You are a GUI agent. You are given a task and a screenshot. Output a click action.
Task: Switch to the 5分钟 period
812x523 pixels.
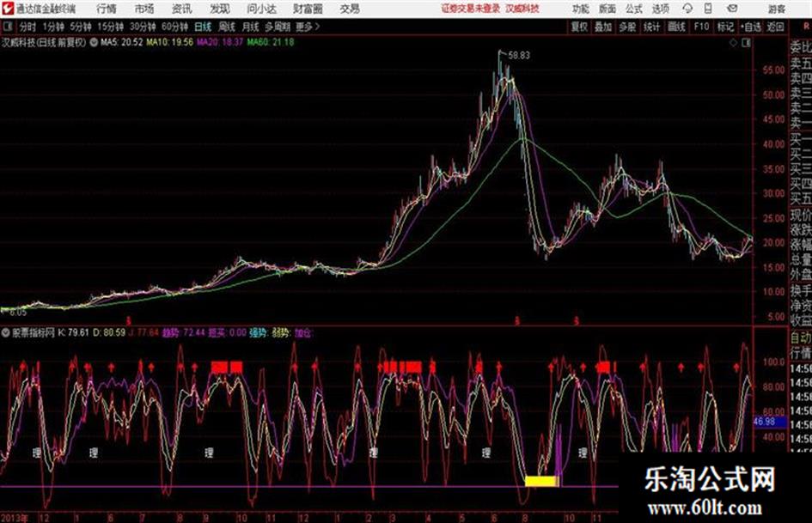click(80, 27)
